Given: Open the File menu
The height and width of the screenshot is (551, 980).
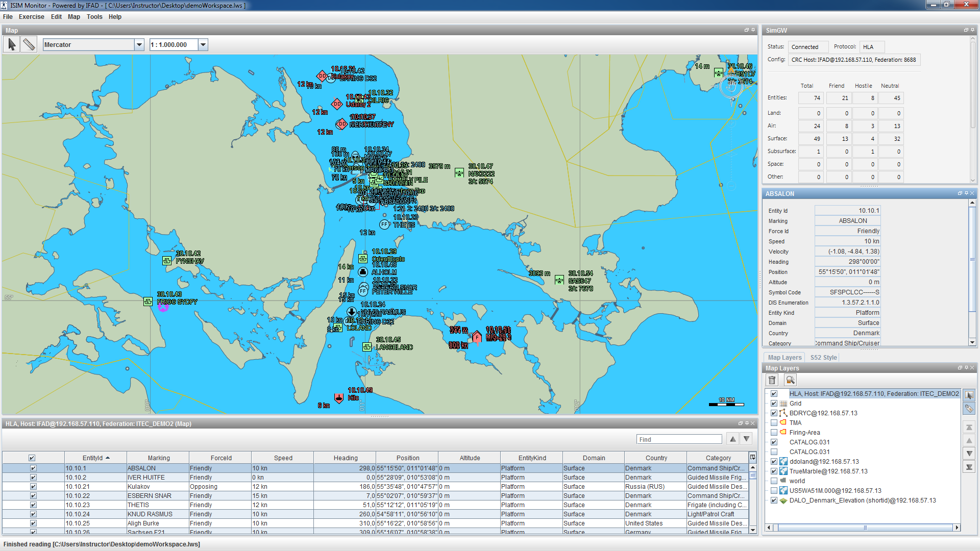Looking at the screenshot, I should pyautogui.click(x=8, y=17).
